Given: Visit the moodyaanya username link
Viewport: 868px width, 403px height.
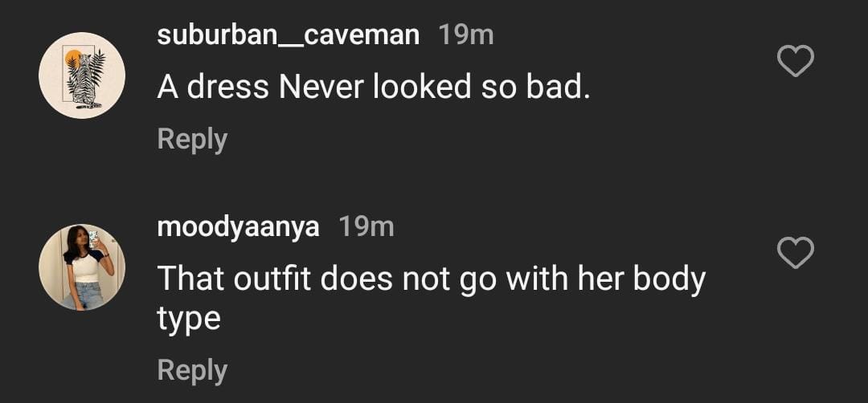Looking at the screenshot, I should click(238, 227).
